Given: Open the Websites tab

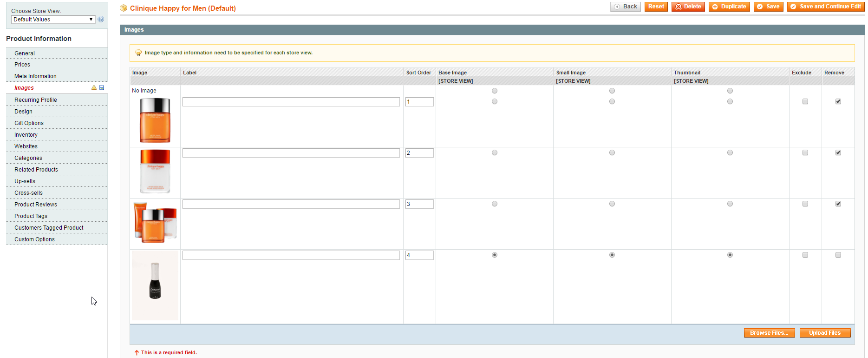Looking at the screenshot, I should tap(57, 146).
